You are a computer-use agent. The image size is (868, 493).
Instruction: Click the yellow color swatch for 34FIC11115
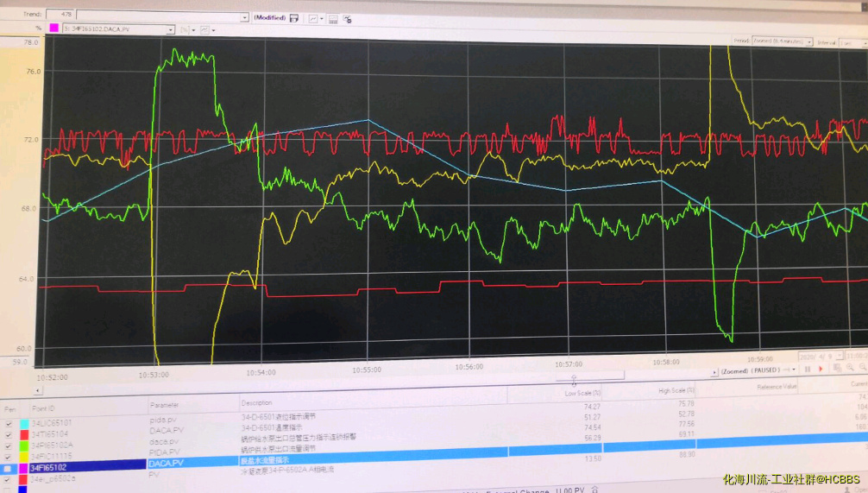click(x=24, y=457)
